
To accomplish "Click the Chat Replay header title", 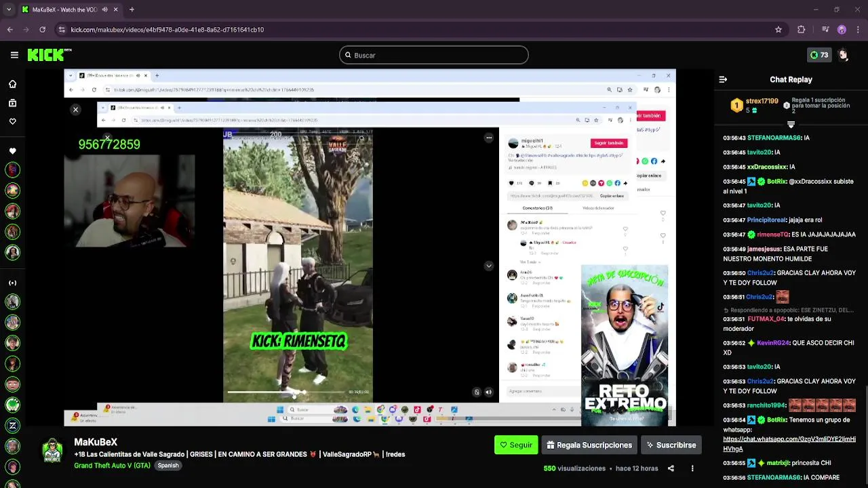I will coord(791,79).
